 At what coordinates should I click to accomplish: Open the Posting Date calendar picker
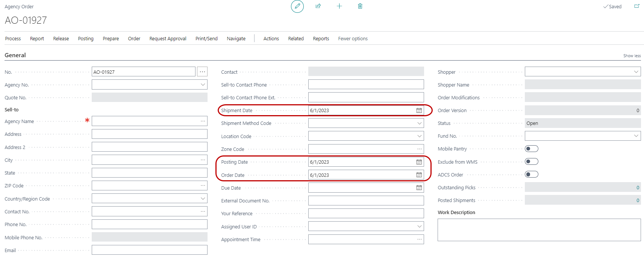pyautogui.click(x=419, y=162)
